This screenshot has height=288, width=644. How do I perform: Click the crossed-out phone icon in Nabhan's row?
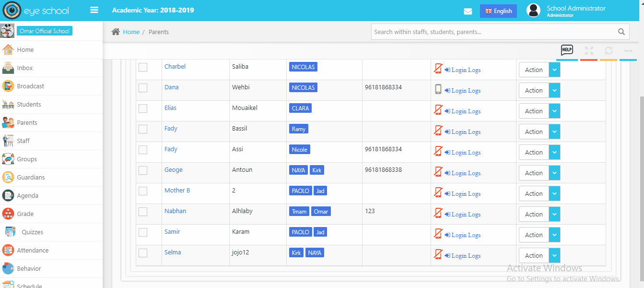pyautogui.click(x=438, y=213)
